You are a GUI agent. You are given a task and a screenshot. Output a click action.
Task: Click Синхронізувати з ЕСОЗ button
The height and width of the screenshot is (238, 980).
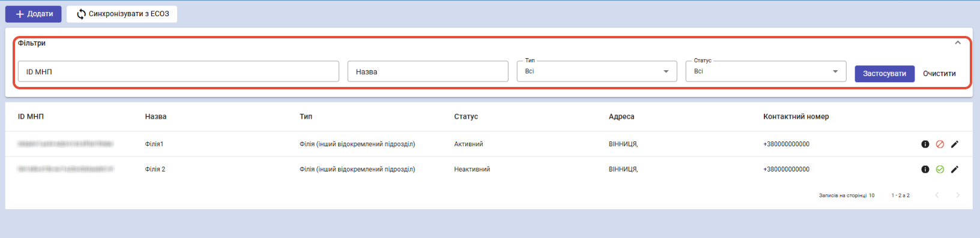(x=122, y=14)
